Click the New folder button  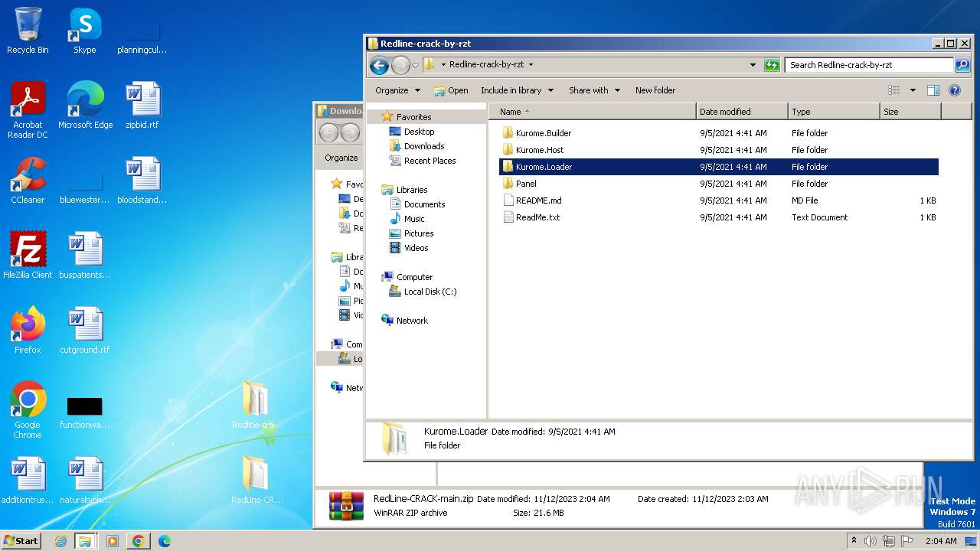point(655,90)
